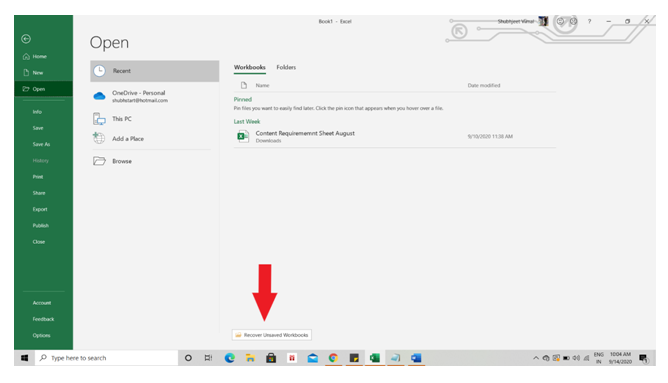Select the Recent location entry
Viewport: 668px width, 383px height.
coord(155,71)
